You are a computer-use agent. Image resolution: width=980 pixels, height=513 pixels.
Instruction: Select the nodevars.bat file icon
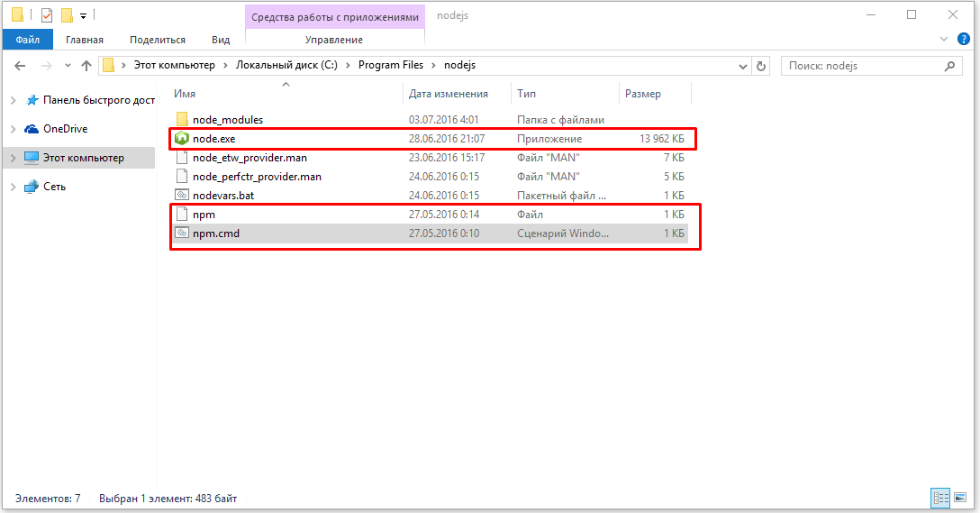tap(182, 195)
